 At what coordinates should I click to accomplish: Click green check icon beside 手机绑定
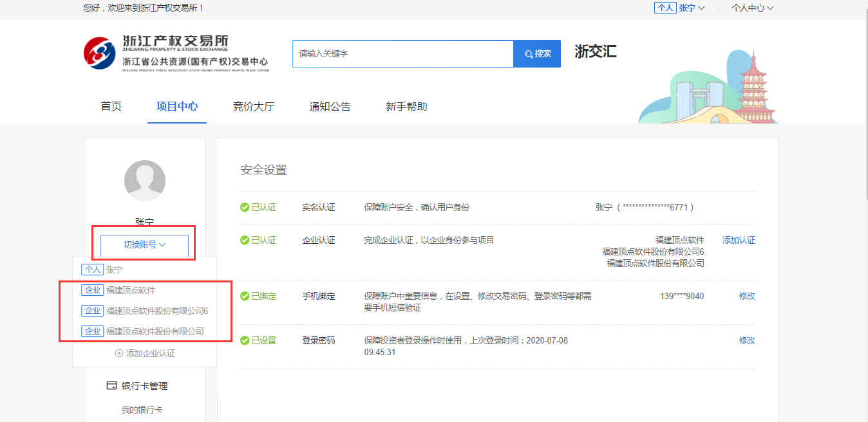point(245,297)
